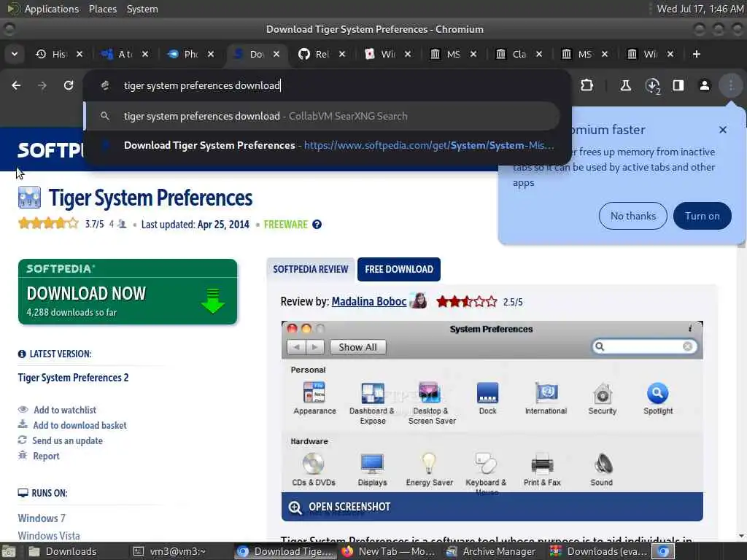Click the clock Wed Jul 17
Image resolution: width=747 pixels, height=560 pixels.
[700, 9]
